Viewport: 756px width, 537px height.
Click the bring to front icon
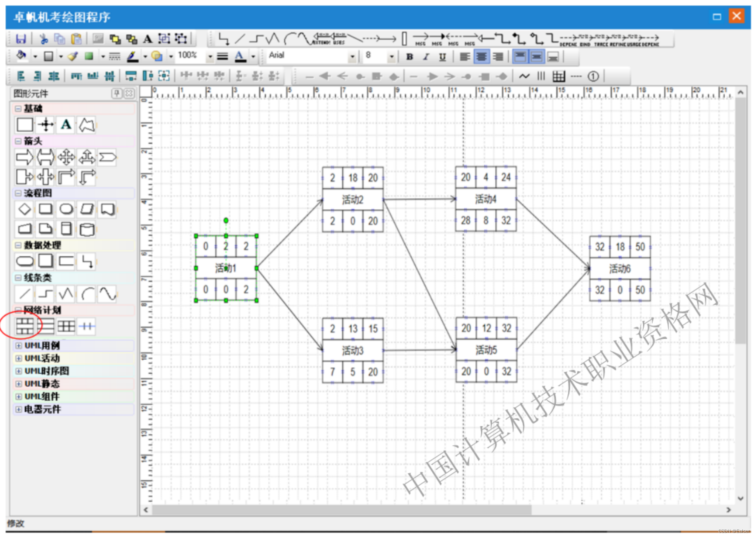point(115,39)
